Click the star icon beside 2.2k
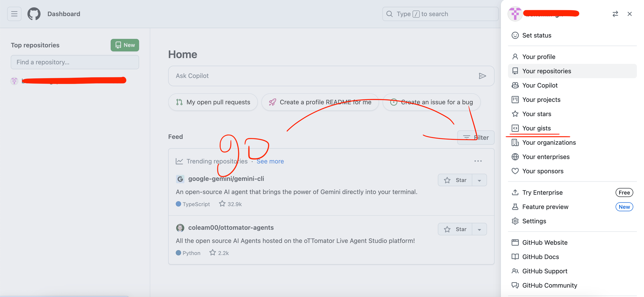The height and width of the screenshot is (297, 644). [x=213, y=253]
